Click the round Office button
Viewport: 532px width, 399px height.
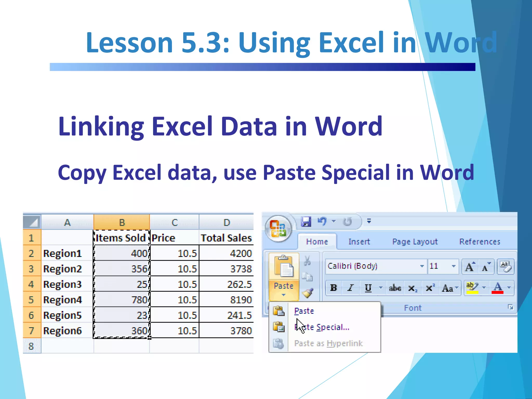278,228
